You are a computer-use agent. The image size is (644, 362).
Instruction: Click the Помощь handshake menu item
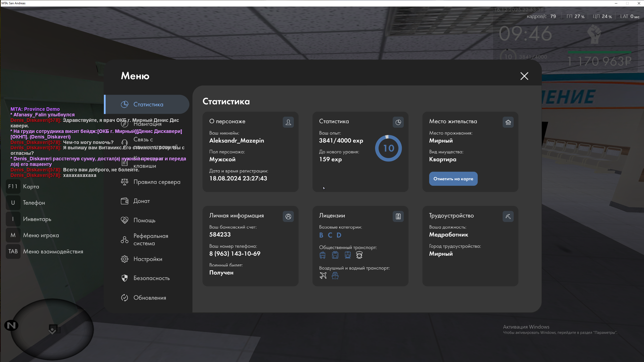point(144,220)
